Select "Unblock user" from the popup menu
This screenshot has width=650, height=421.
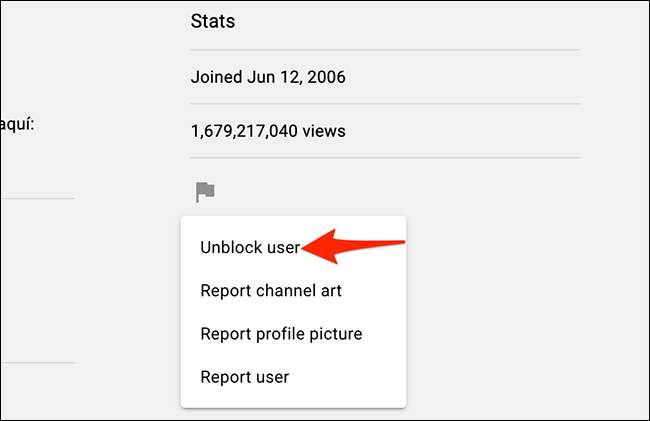pos(250,248)
